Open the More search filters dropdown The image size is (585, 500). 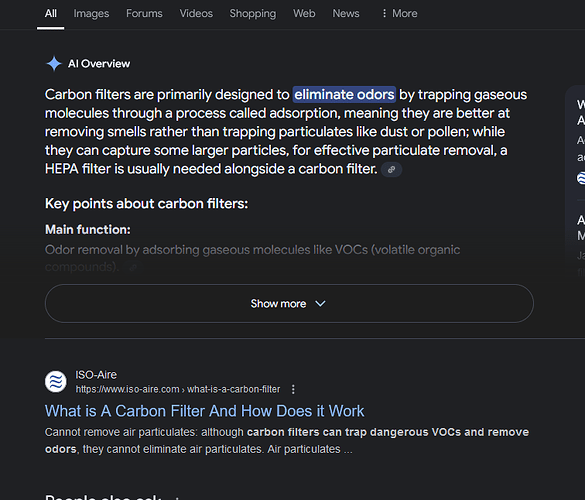click(399, 13)
